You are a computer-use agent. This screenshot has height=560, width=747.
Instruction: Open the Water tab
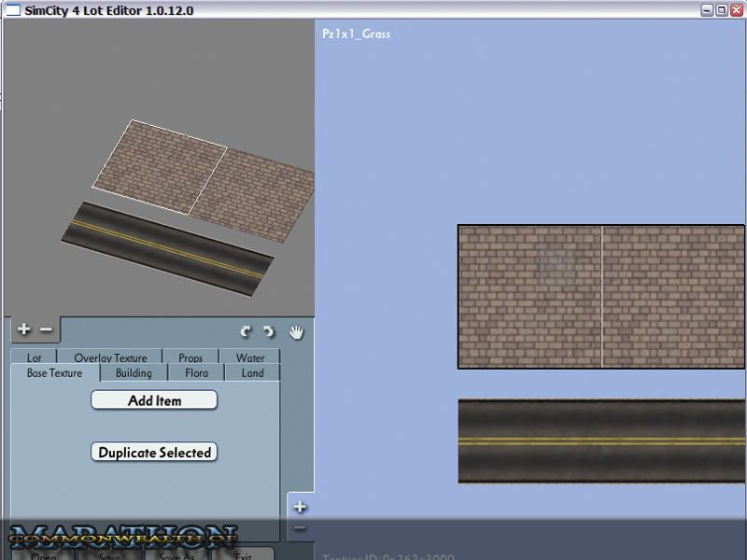click(x=250, y=357)
